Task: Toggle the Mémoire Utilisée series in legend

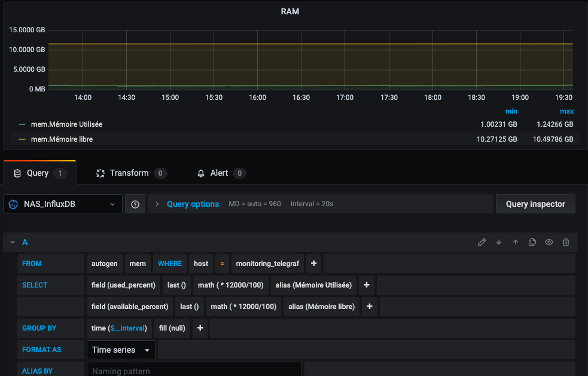Action: (x=66, y=124)
